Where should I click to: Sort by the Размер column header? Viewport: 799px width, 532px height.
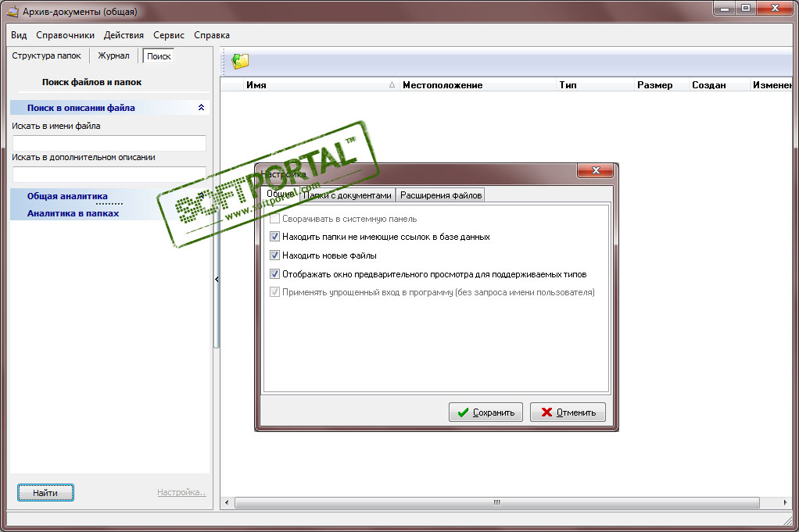pos(661,85)
